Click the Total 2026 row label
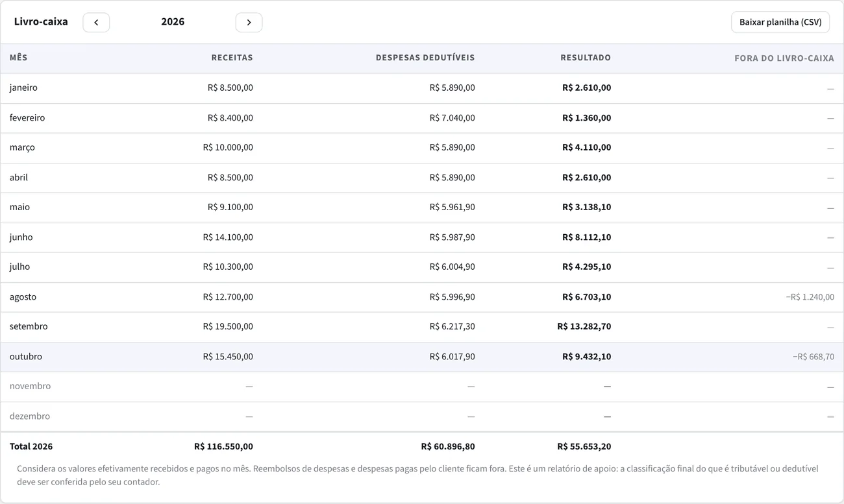844x504 pixels. pyautogui.click(x=31, y=446)
